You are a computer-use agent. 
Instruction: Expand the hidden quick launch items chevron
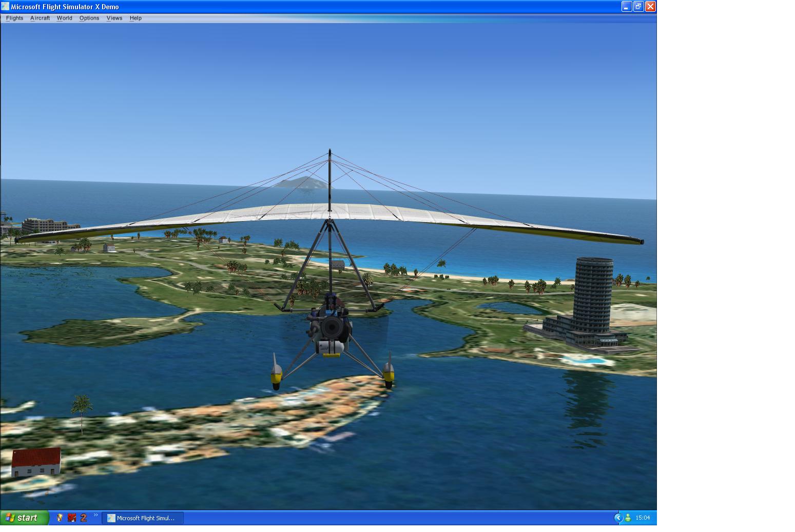coord(95,515)
